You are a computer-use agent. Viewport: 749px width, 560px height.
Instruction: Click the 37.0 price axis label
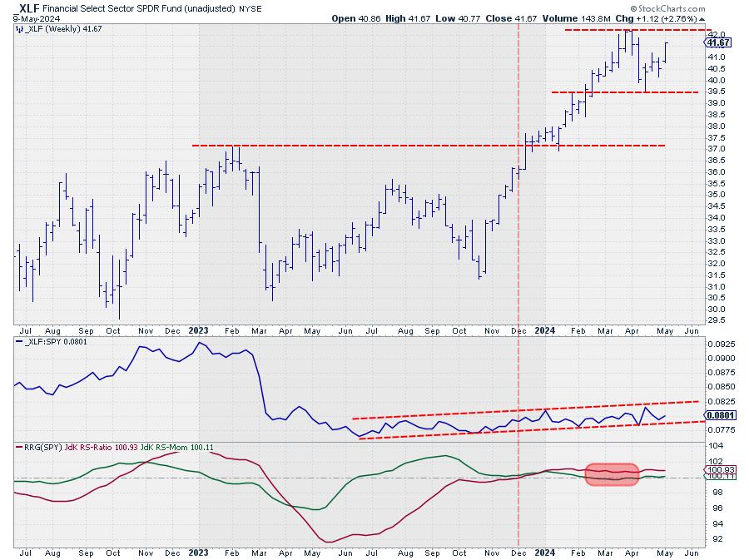click(716, 149)
